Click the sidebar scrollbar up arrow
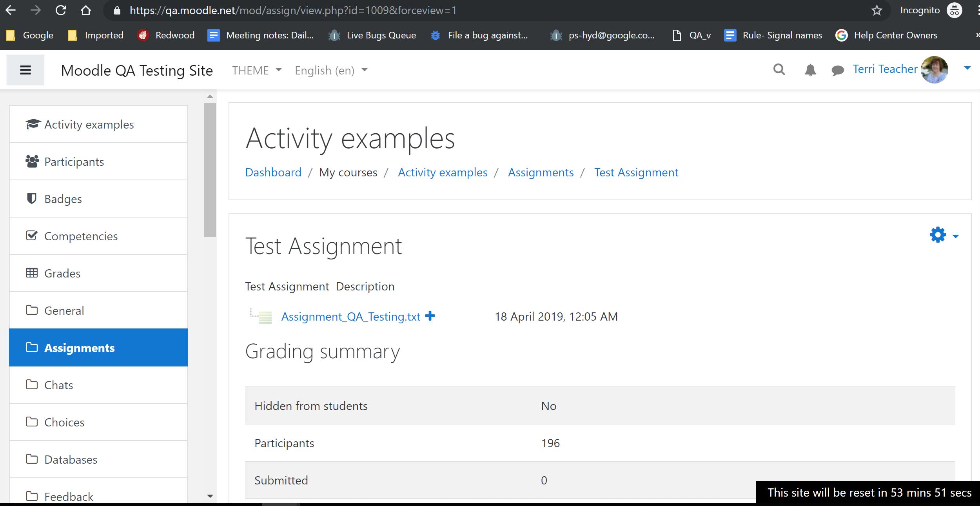The width and height of the screenshot is (980, 506). pyautogui.click(x=210, y=96)
